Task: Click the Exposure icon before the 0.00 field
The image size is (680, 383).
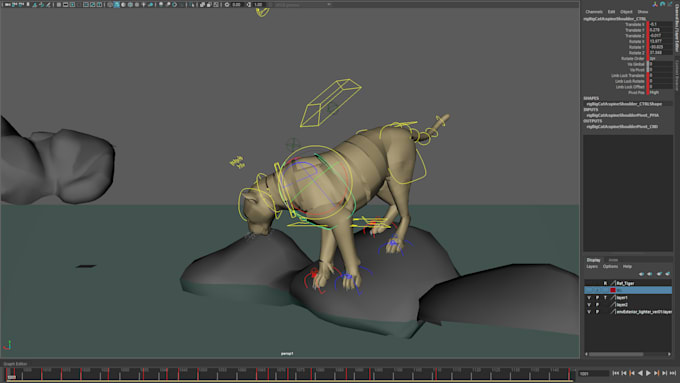Action: 226,4
